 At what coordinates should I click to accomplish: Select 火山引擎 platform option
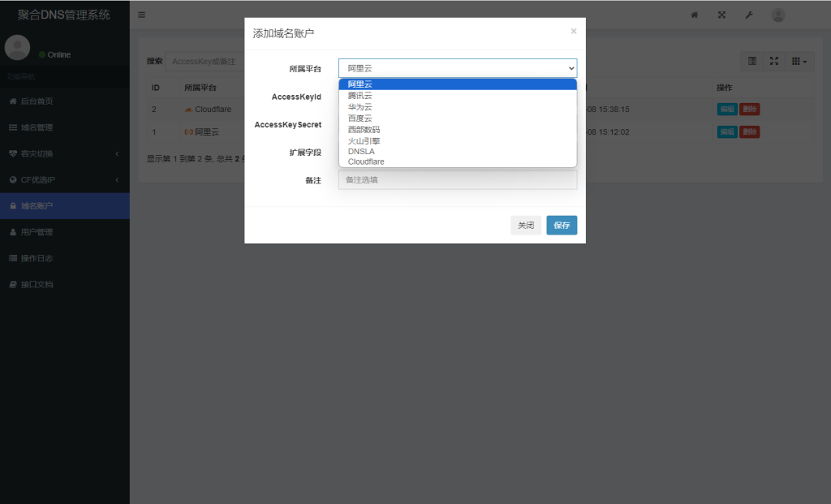click(458, 141)
